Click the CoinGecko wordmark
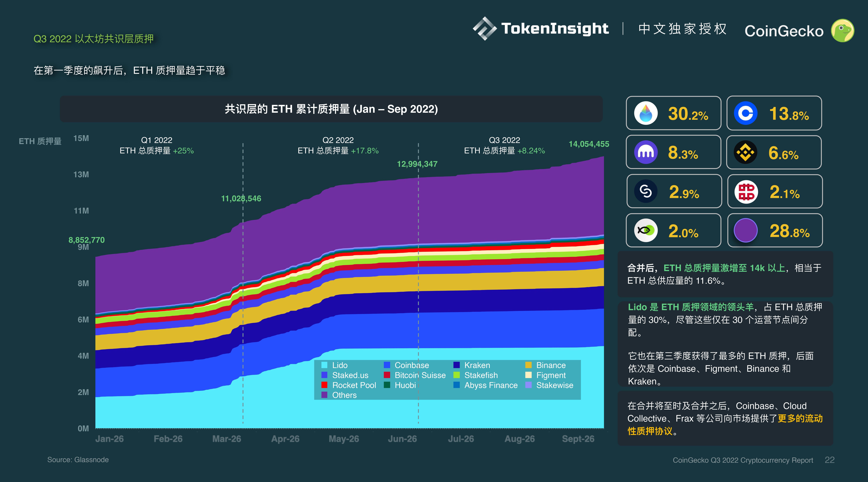 [784, 31]
